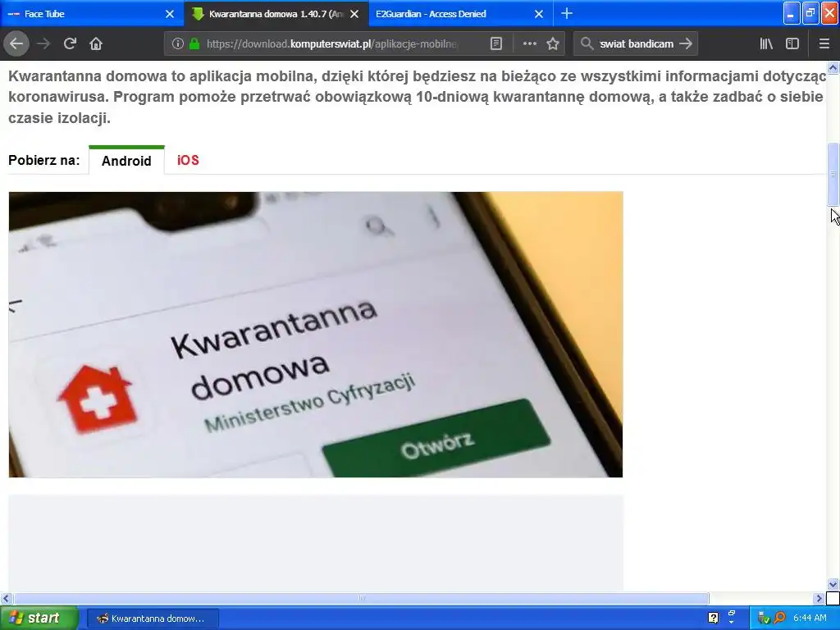Show site information icon in address bar
Image resolution: width=840 pixels, height=630 pixels.
click(177, 44)
